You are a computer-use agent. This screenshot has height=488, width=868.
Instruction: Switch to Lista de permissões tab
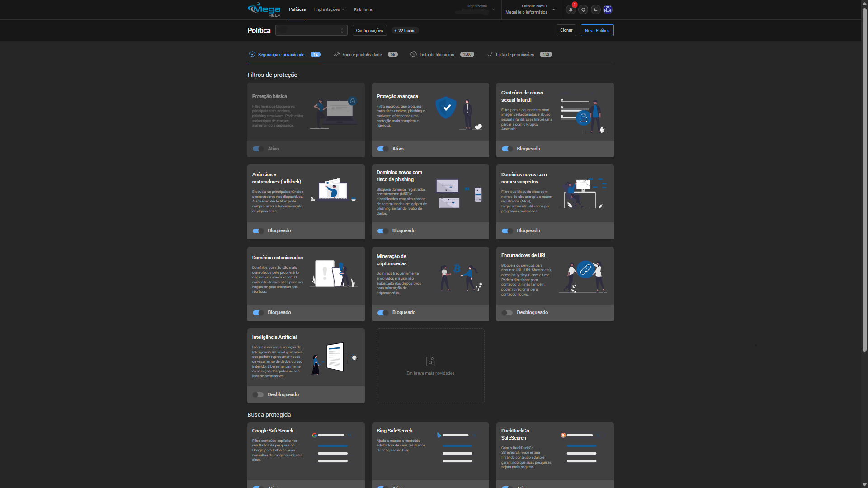click(x=519, y=55)
